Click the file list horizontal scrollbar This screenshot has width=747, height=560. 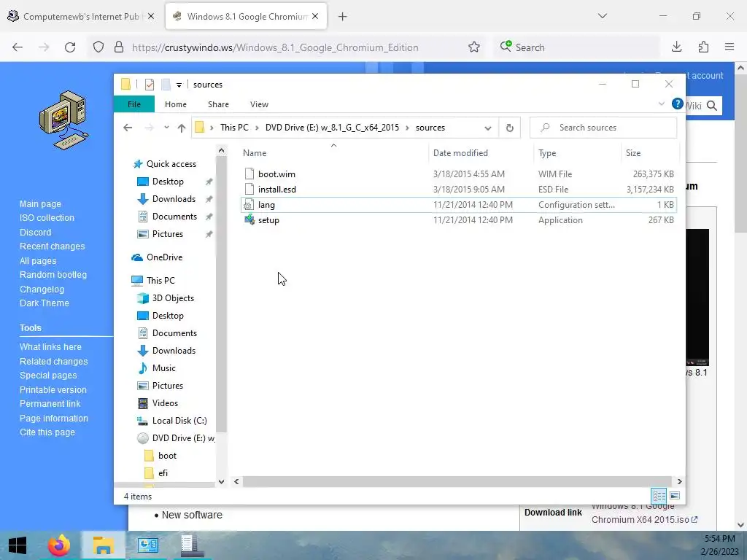pyautogui.click(x=457, y=481)
